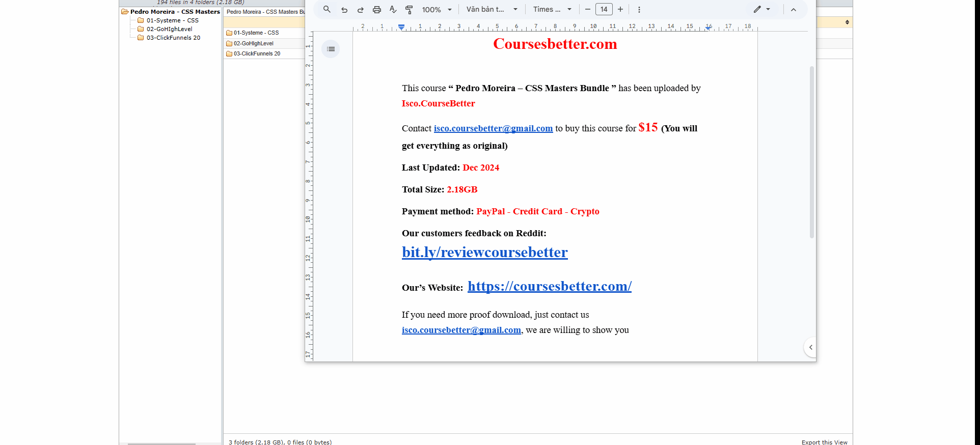Open the side panel arrow button
This screenshot has height=445, width=980.
click(810, 347)
